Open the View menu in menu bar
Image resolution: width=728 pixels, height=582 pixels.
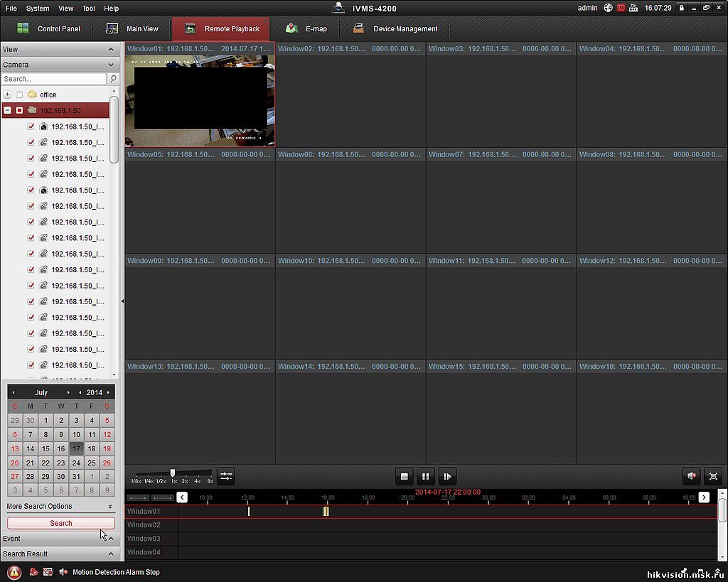65,9
